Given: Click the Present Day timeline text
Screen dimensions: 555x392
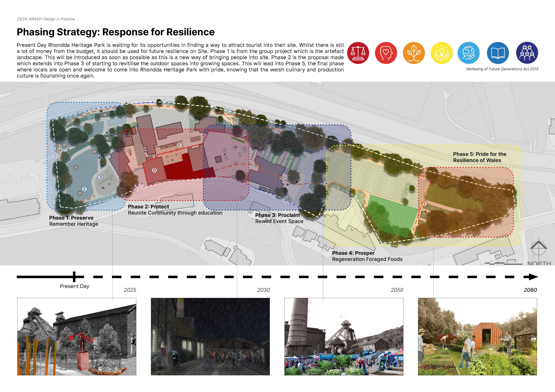Looking at the screenshot, I should tap(74, 286).
